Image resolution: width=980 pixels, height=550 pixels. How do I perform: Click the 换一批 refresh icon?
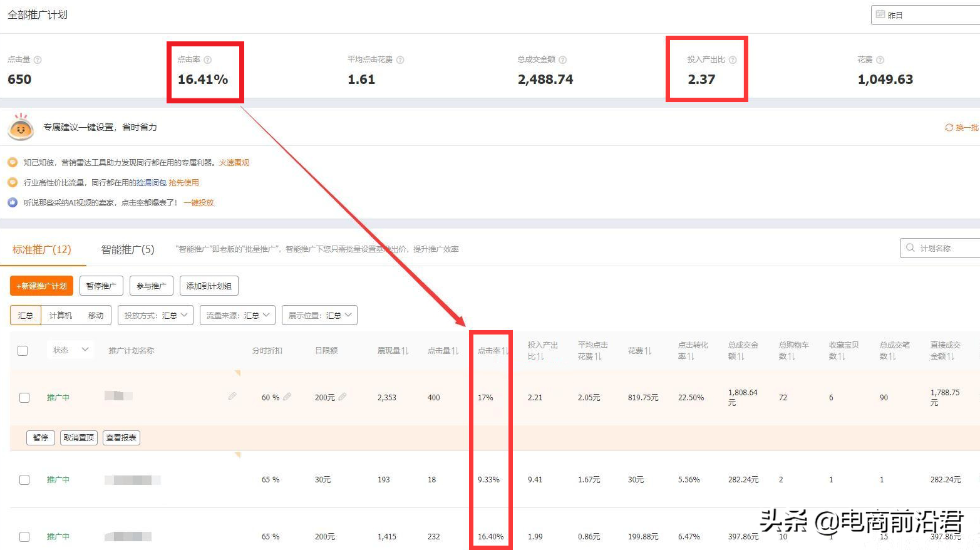coord(949,128)
